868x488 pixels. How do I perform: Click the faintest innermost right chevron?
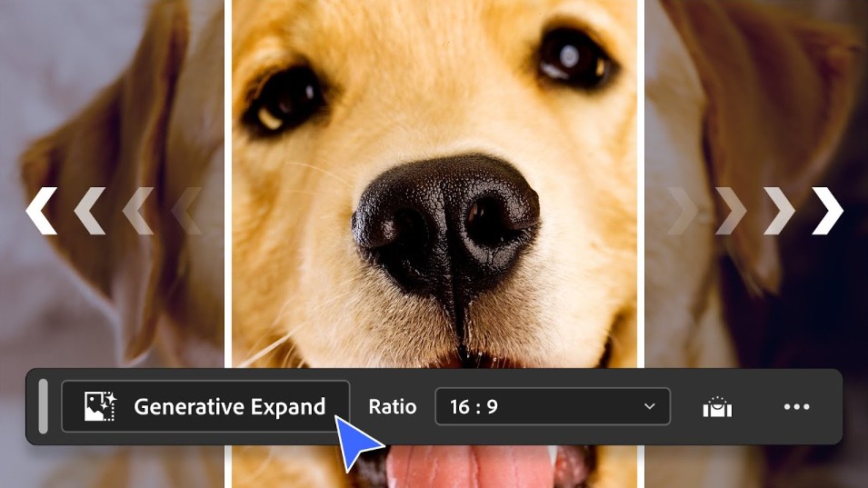pyautogui.click(x=682, y=211)
